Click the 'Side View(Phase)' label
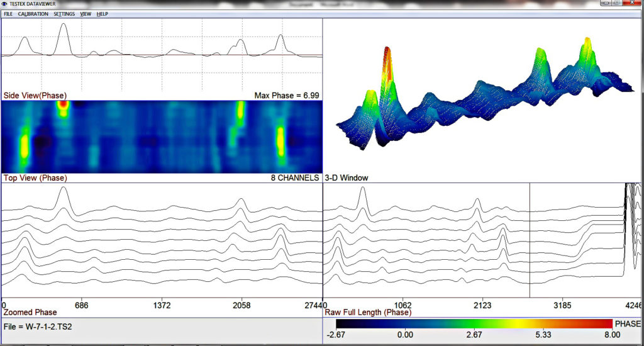The height and width of the screenshot is (346, 644). point(35,96)
